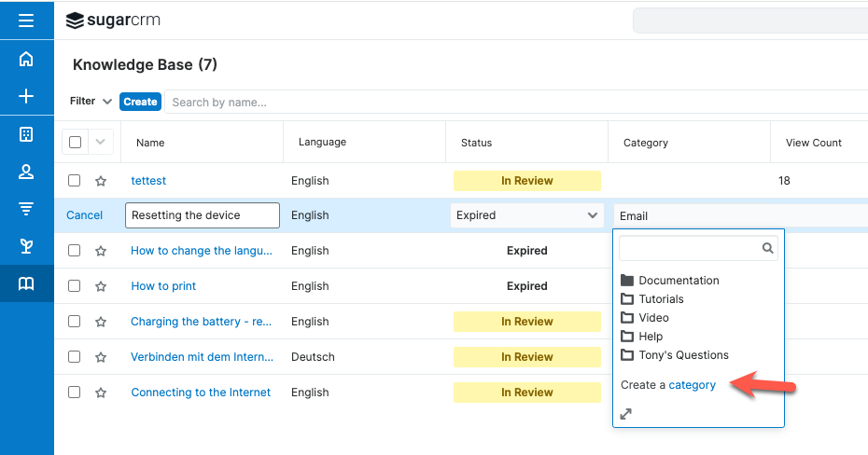Open the Contacts person icon in sidebar
The height and width of the screenshot is (455, 868).
(x=26, y=172)
